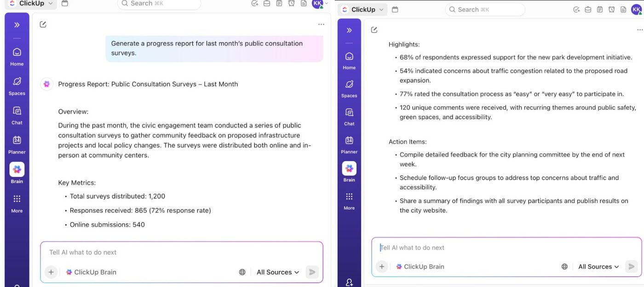Send the prompt with the arrow button
Screen dimensions: 644x287
312,272
